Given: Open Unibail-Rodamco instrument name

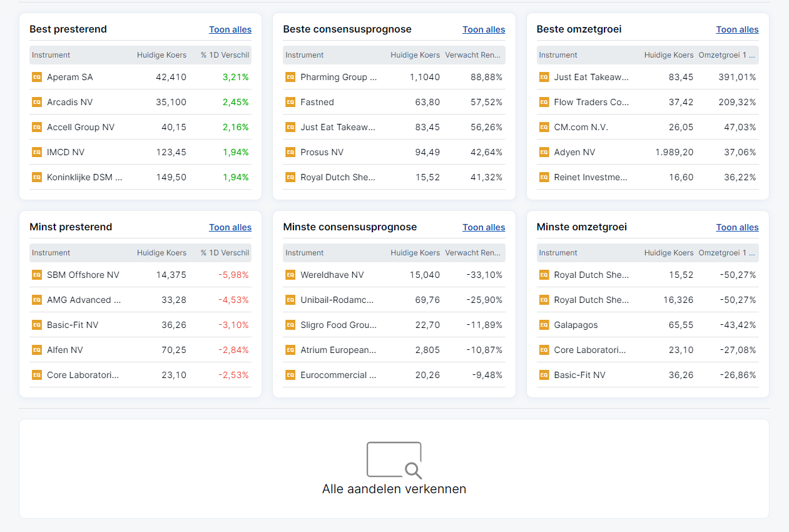Looking at the screenshot, I should click(337, 300).
